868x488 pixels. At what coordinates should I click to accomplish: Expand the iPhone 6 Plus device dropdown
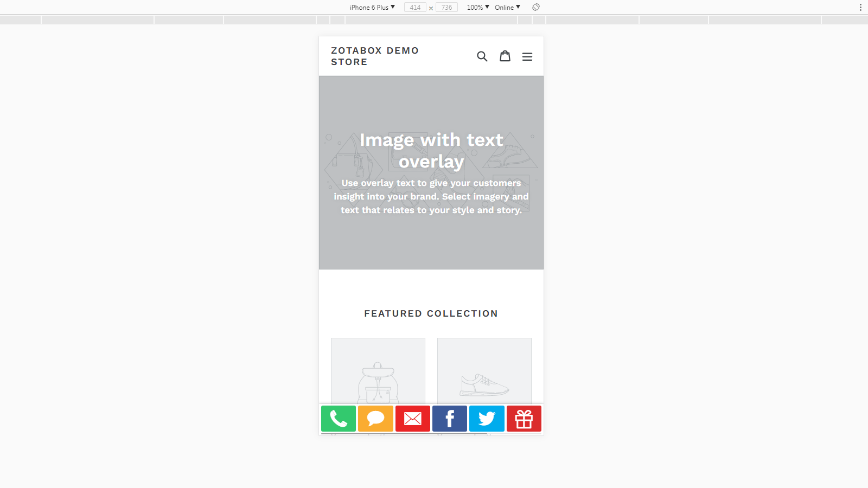pos(372,7)
